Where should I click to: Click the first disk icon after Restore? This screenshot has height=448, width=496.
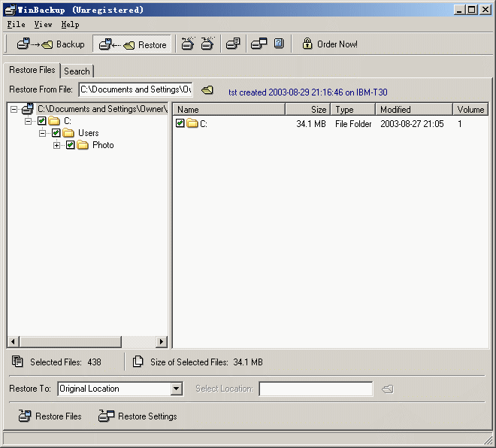pyautogui.click(x=188, y=44)
